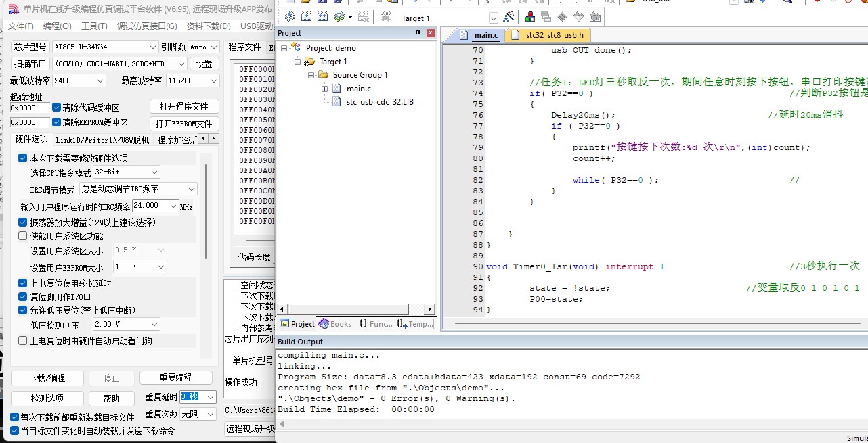Click the STC-ISP application logo icon

click(14, 9)
